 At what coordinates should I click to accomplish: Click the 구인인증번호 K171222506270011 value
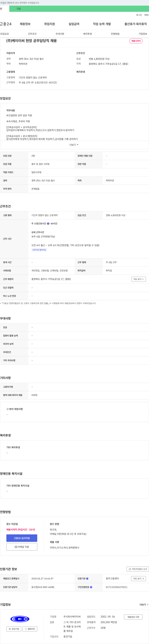(x=117, y=587)
